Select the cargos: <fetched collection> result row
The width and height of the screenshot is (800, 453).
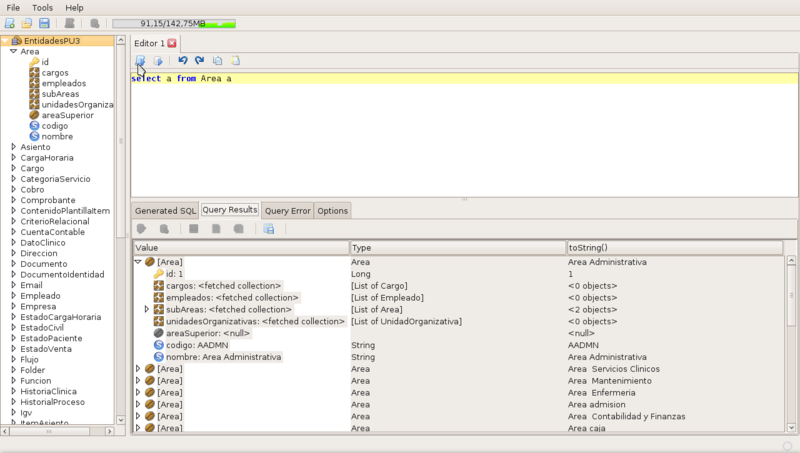pos(223,286)
